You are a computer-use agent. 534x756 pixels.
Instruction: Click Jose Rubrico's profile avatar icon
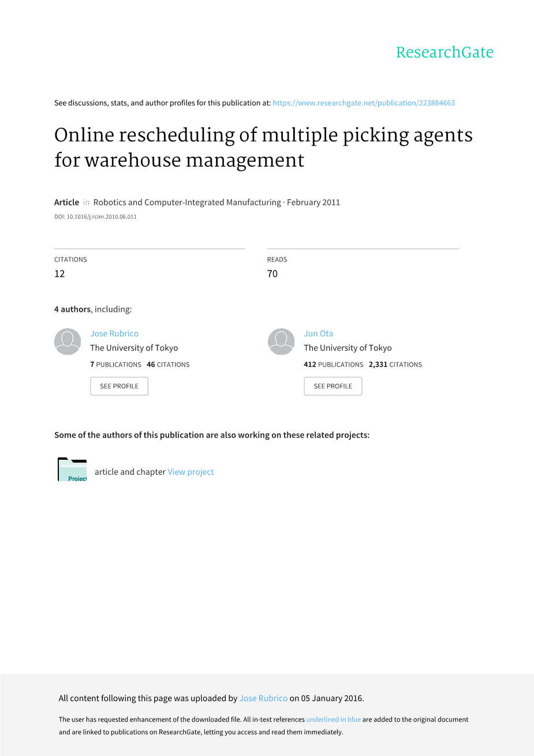pos(68,341)
